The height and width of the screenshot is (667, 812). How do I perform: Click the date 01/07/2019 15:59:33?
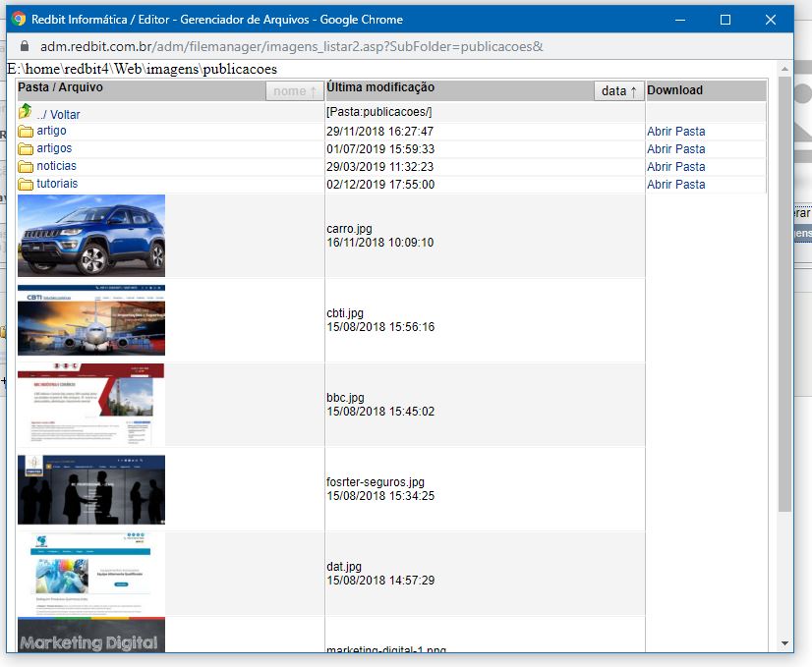[x=380, y=149]
